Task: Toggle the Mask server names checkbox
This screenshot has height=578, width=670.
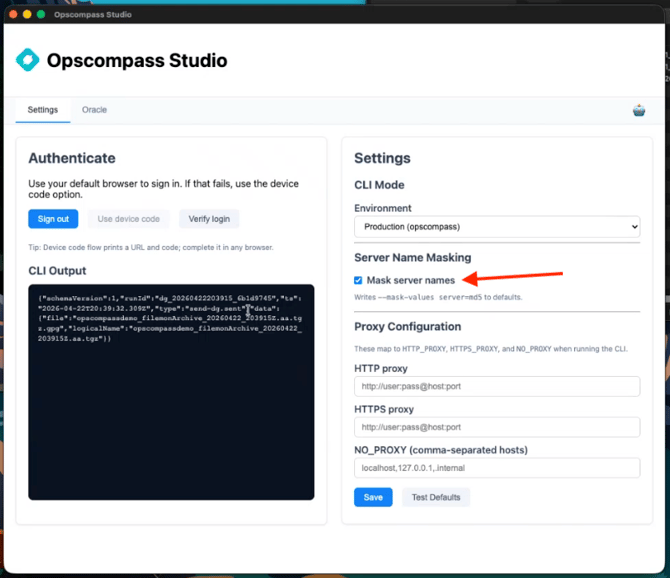Action: point(359,280)
